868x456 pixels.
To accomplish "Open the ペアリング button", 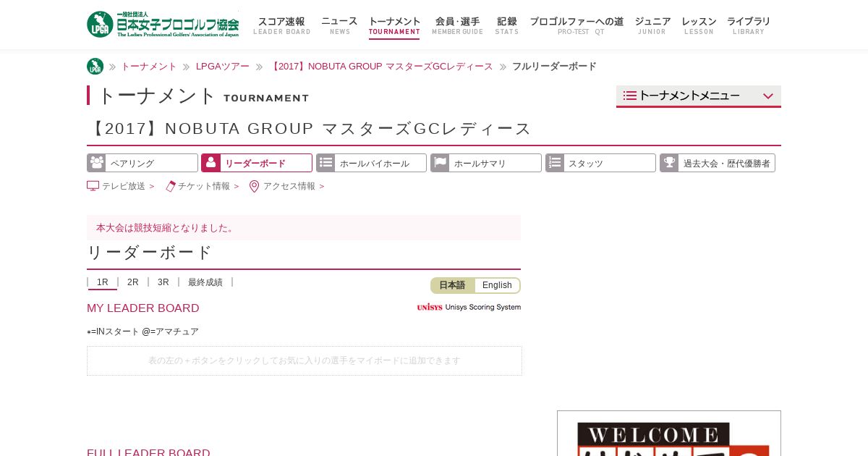I will [142, 163].
